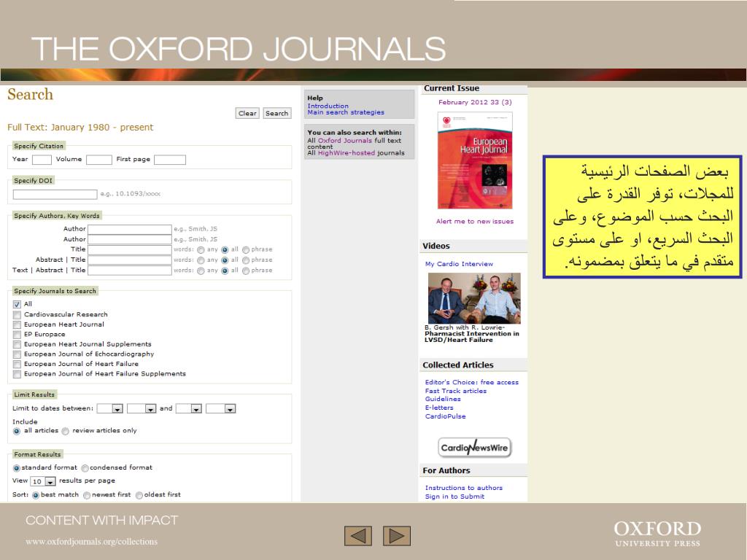Open the Oxford Journals full text link

tap(345, 141)
